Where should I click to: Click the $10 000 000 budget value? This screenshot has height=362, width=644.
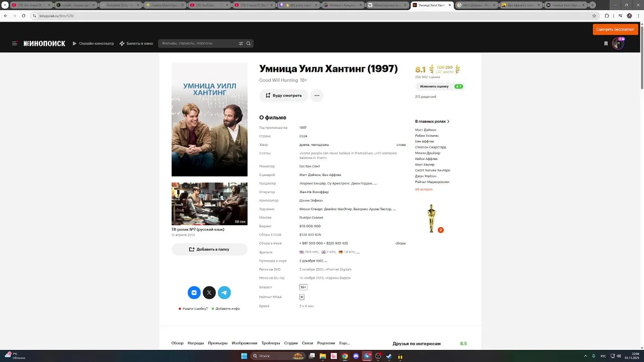[x=310, y=226]
